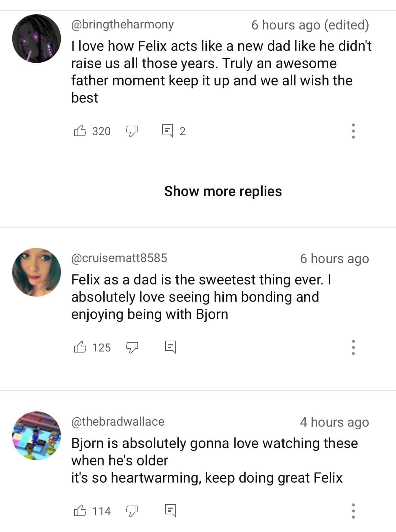
Task: Like @cruisematt8585's comment
Action: [x=80, y=347]
